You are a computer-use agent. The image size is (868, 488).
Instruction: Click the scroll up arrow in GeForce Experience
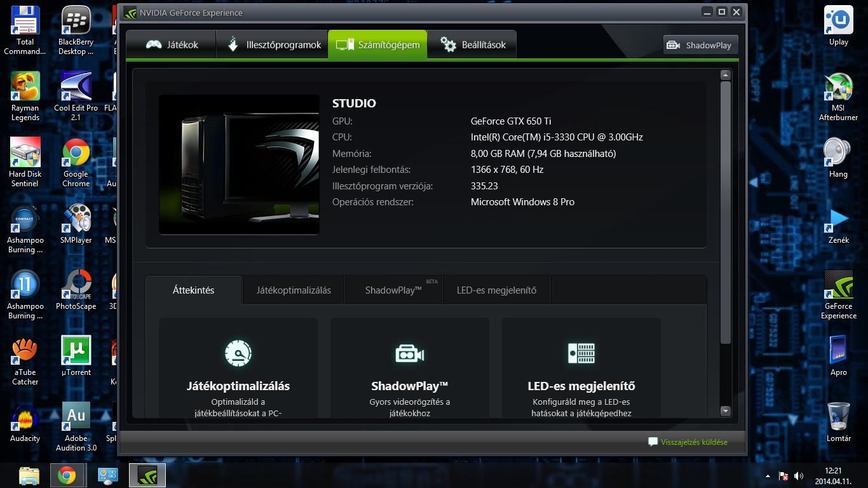(726, 75)
